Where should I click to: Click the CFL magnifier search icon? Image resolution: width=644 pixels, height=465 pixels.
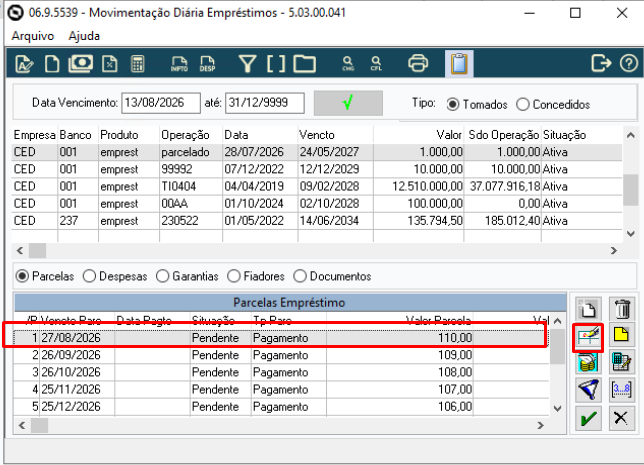coord(376,64)
